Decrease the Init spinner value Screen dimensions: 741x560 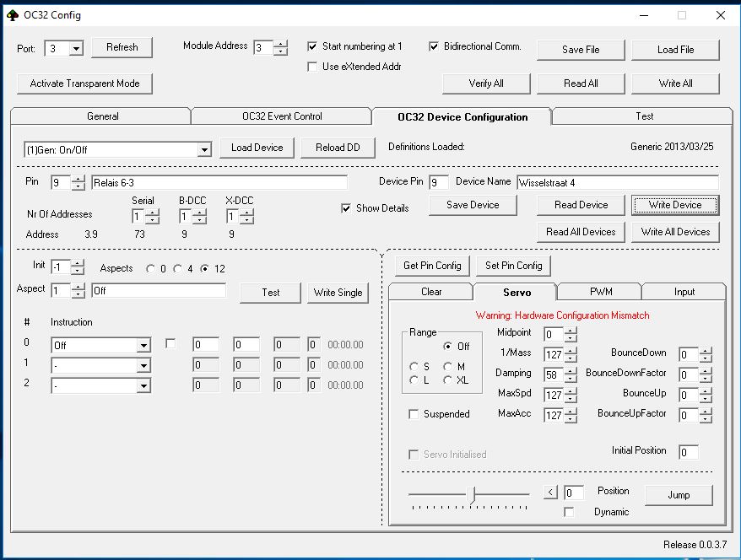(78, 271)
